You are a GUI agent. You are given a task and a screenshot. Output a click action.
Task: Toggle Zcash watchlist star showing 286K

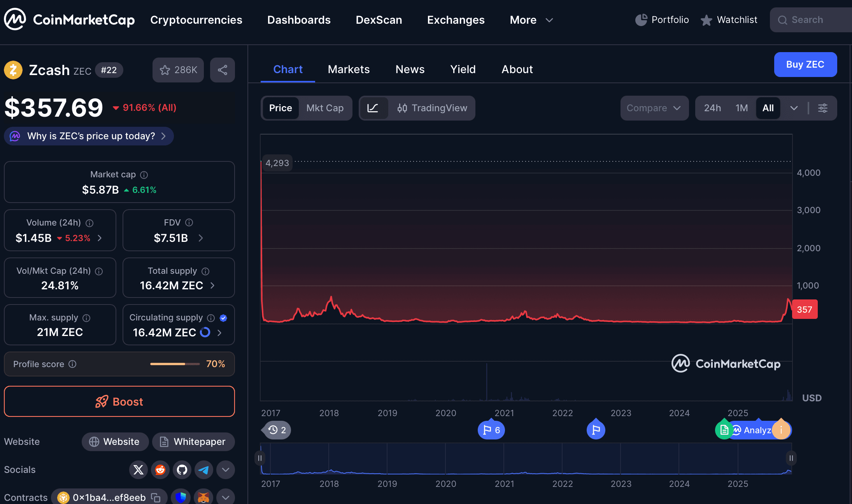178,70
